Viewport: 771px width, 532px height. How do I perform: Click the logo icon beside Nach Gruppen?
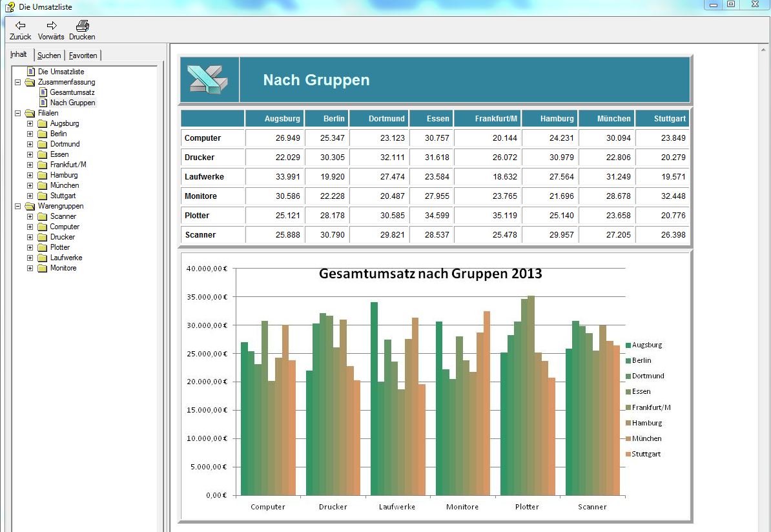point(209,79)
